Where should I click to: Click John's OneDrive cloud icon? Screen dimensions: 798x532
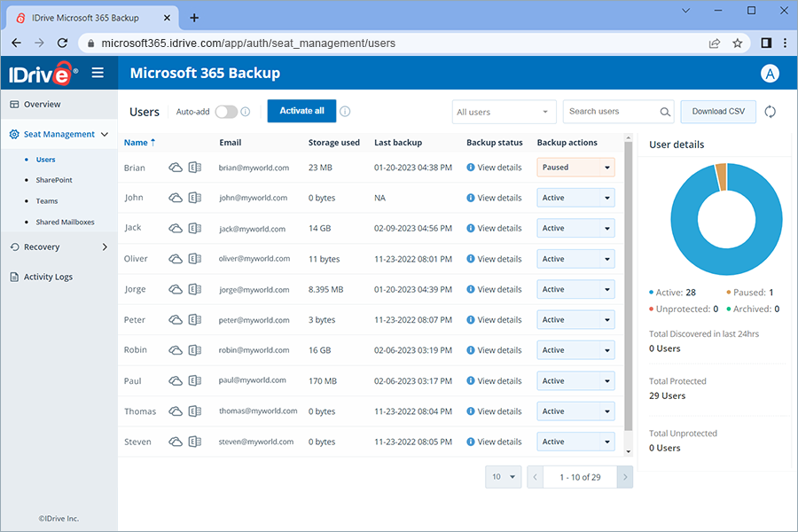(x=176, y=198)
